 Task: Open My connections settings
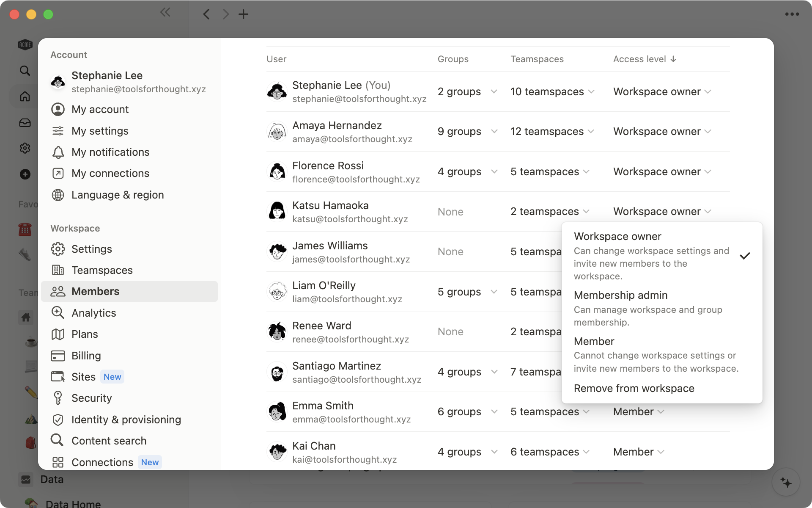pos(110,173)
